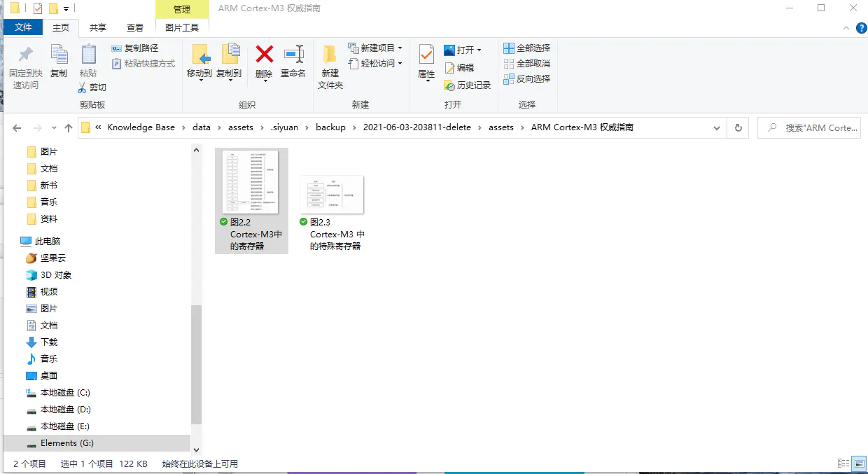This screenshot has width=868, height=474.
Task: Click Invert Selection (反向选择)
Action: coord(527,79)
